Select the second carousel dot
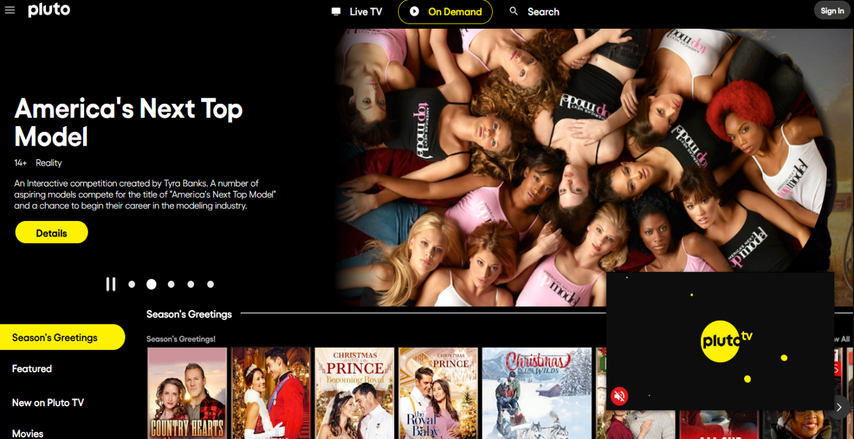This screenshot has width=854, height=439. coord(151,284)
